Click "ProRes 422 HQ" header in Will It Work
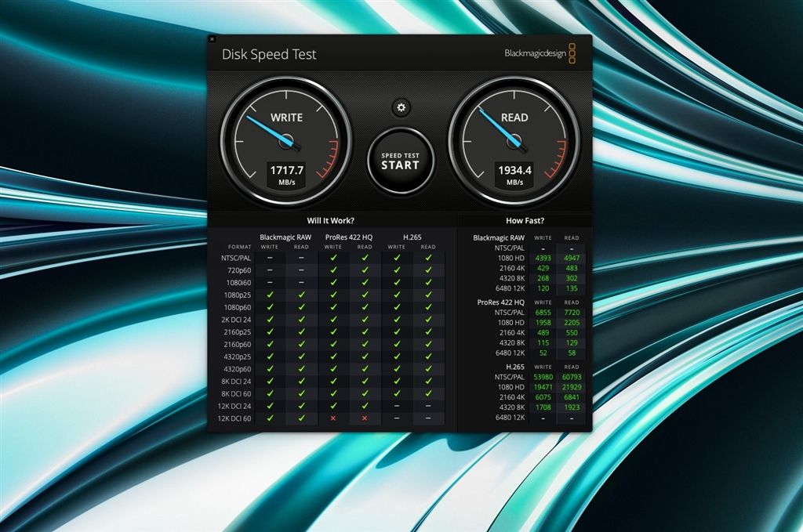803x532 pixels. [x=349, y=237]
